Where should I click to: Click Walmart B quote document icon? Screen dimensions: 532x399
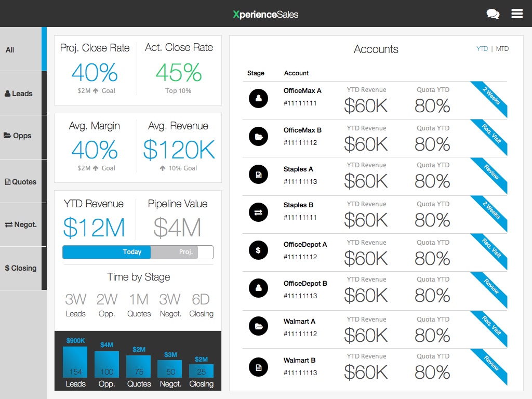click(259, 367)
